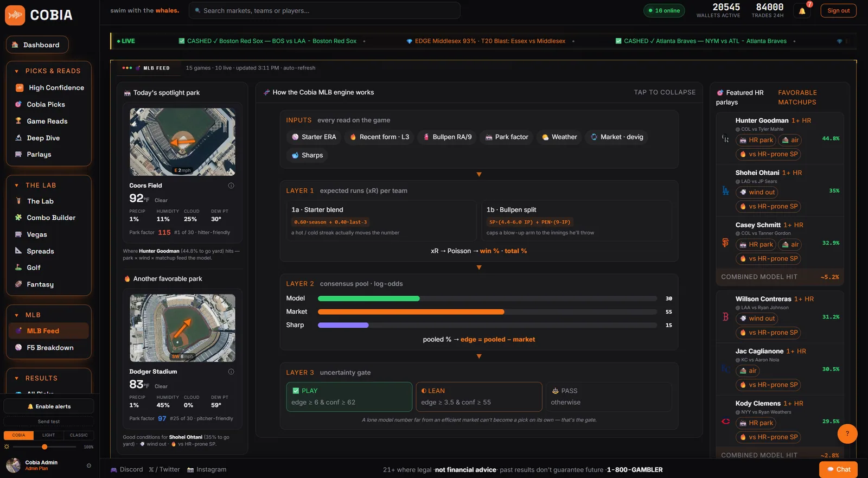Click the Fantasy football icon
The height and width of the screenshot is (478, 868).
click(18, 284)
